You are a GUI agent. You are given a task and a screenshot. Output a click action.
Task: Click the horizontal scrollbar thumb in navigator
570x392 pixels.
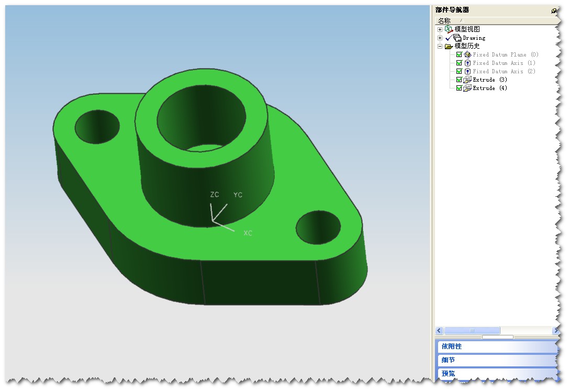[472, 331]
